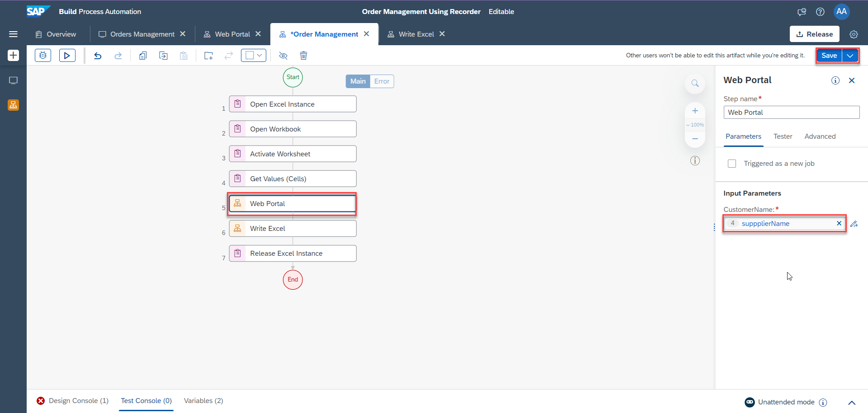This screenshot has height=413, width=868.
Task: Close the Web Portal editor tab
Action: (258, 34)
